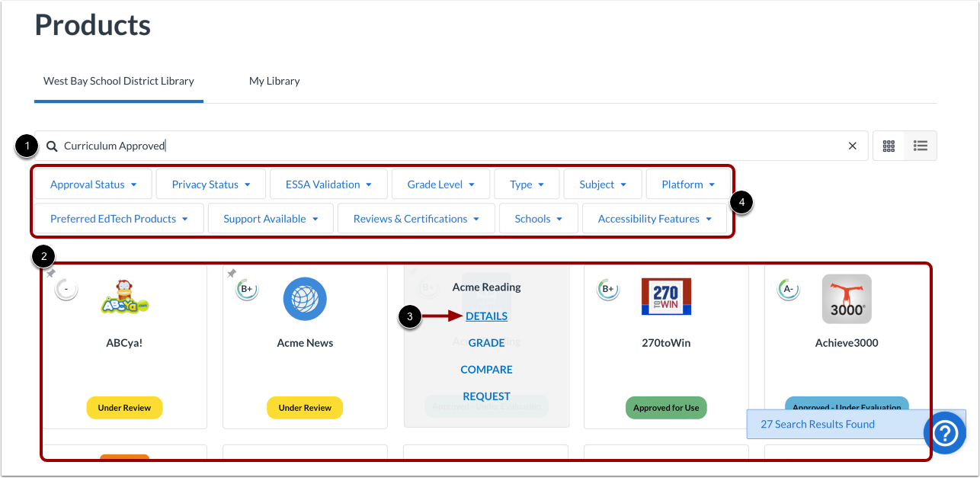The width and height of the screenshot is (980, 478).
Task: Open the Accessibility Features filter
Action: (654, 218)
